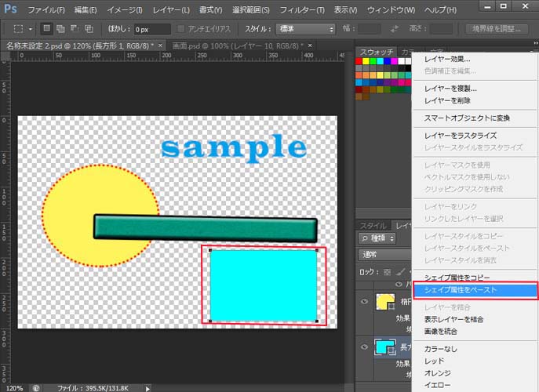Choose オレンジ label color from the context menu
539x392 pixels.
[x=475, y=373]
